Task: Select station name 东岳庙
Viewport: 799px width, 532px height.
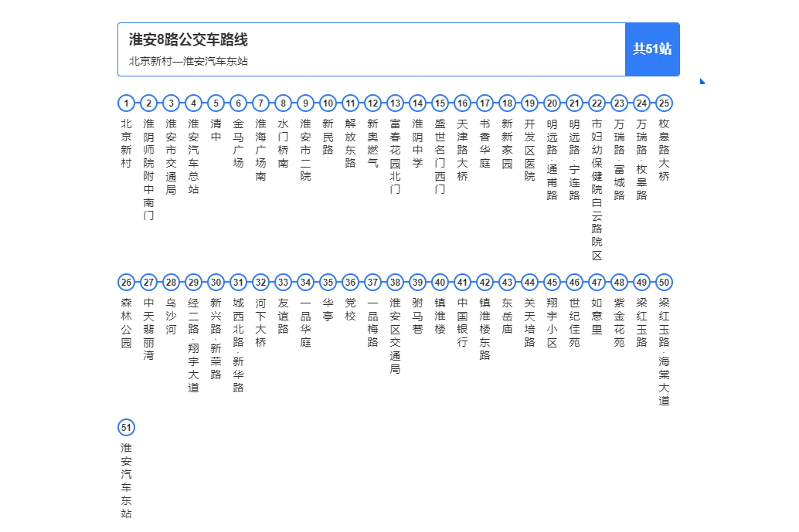Action: click(508, 316)
